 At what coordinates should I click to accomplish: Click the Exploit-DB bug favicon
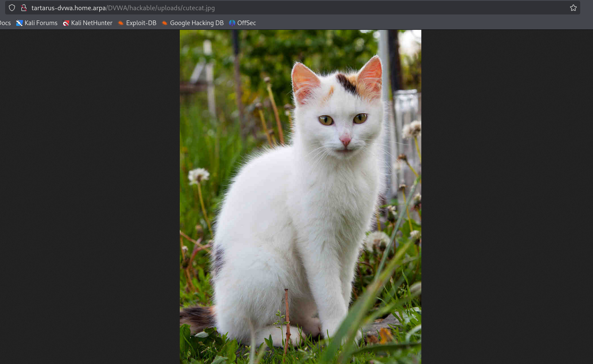(x=121, y=23)
